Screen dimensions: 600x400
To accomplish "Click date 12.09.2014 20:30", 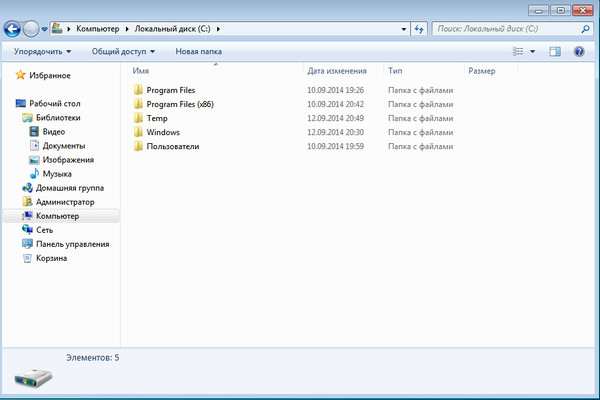I will tap(335, 132).
